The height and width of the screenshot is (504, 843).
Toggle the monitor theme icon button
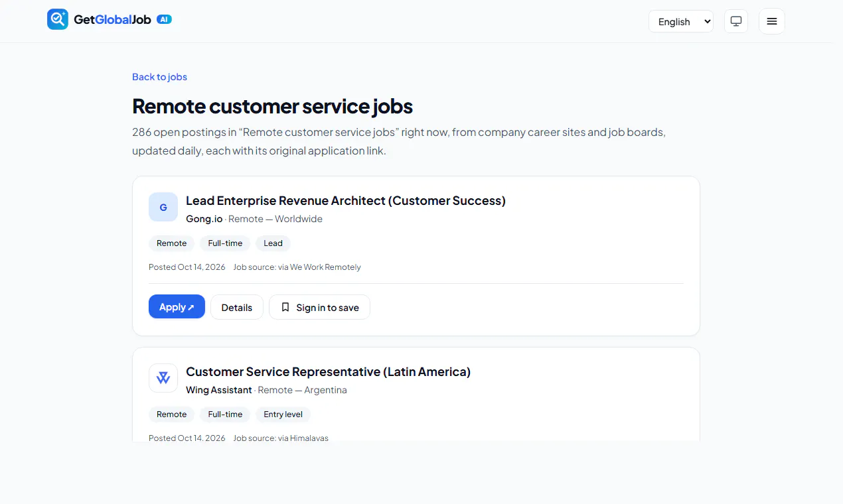[x=736, y=21]
